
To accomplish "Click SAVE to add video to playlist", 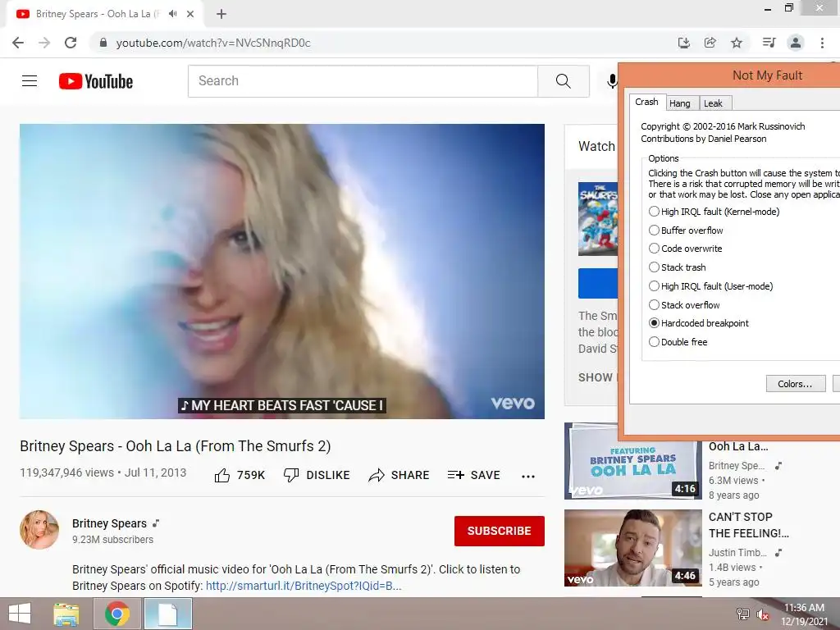I will [473, 475].
